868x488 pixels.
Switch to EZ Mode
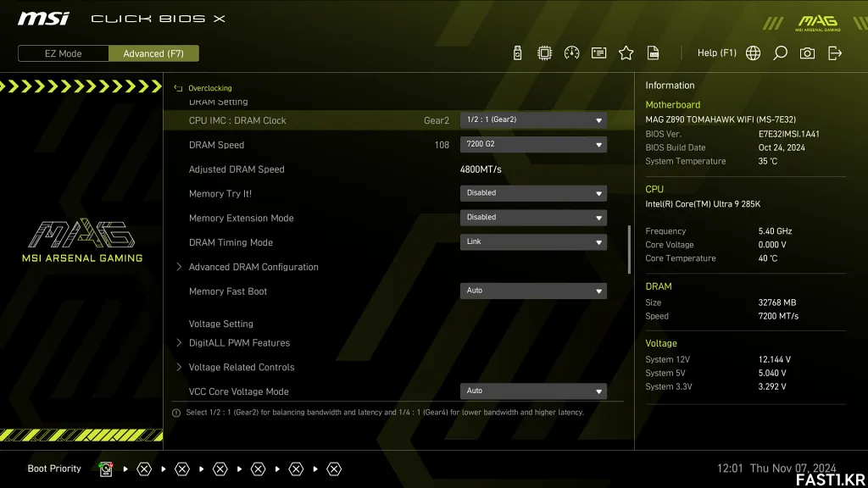63,53
